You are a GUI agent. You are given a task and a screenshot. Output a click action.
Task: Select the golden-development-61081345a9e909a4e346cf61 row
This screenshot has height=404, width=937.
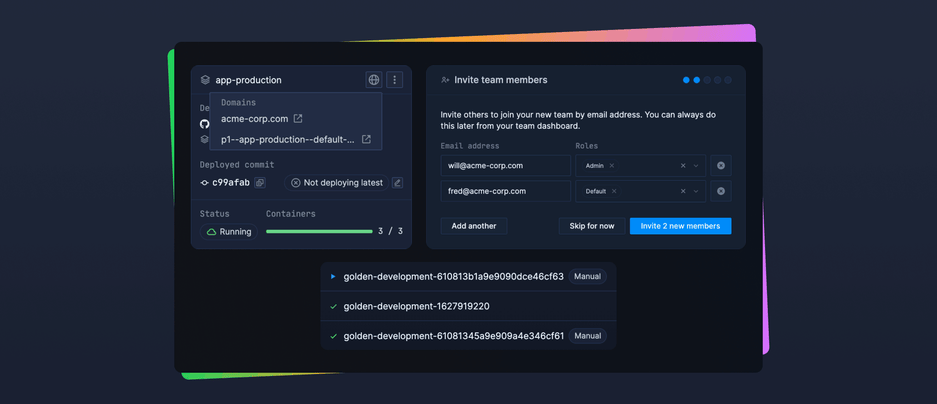[x=468, y=336]
